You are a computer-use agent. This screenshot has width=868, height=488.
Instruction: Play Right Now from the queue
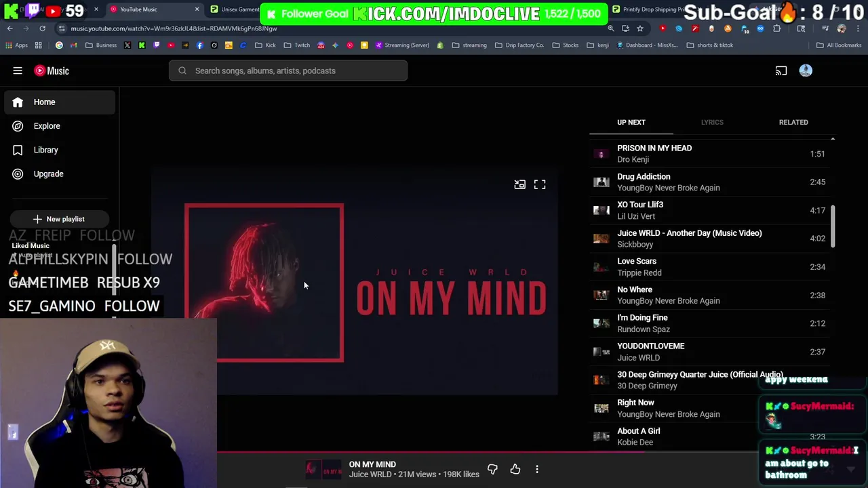(711, 408)
